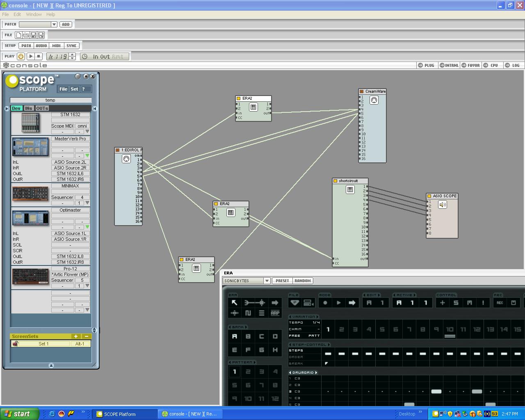The image size is (525, 420).
Task: Open the Edit menu
Action: pos(17,14)
